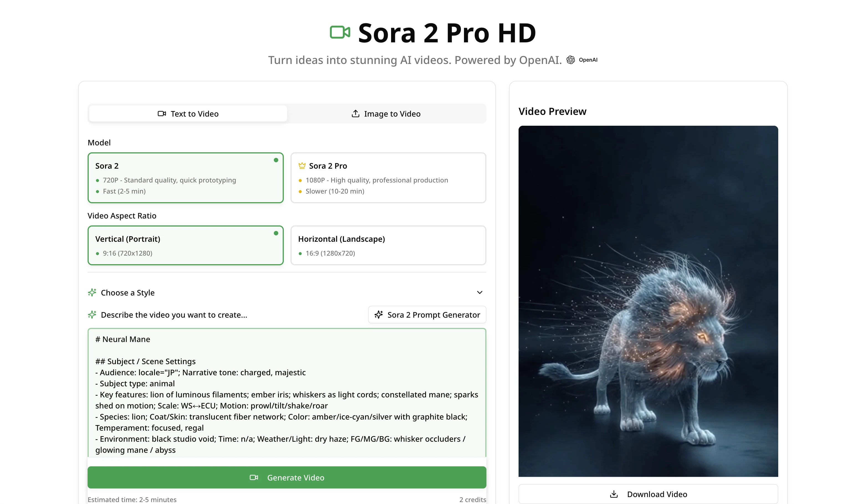Screen dimensions: 842x504
Task: Click the 'Estimated time: 2-5 minutes' text
Action: click(x=132, y=500)
